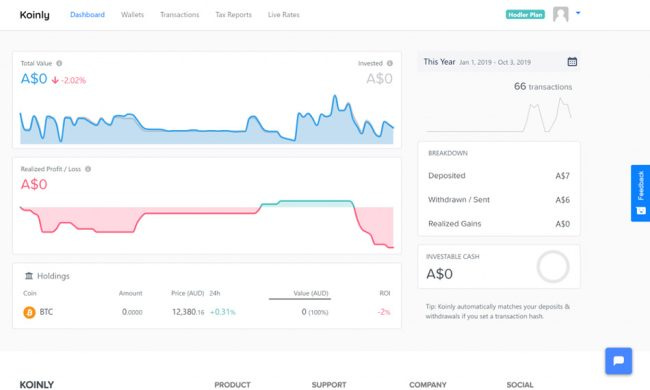Open the Dashboard tab
This screenshot has height=390, width=650.
(x=87, y=15)
